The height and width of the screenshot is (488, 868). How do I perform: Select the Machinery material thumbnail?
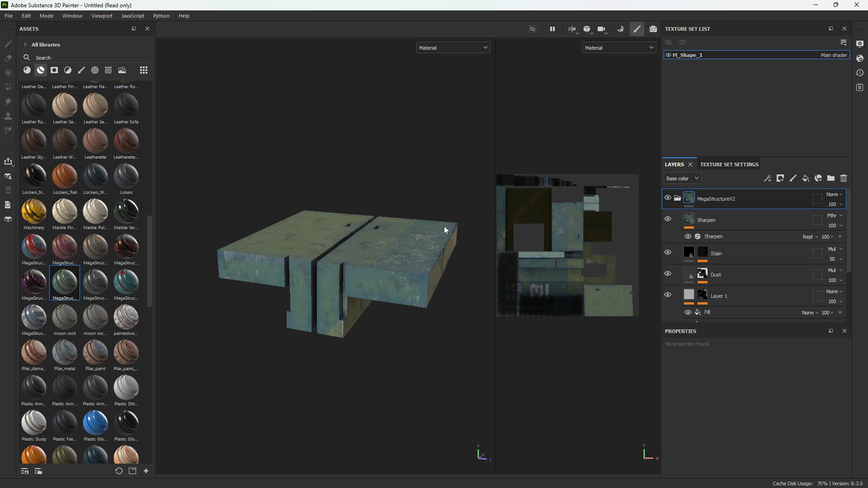click(34, 211)
